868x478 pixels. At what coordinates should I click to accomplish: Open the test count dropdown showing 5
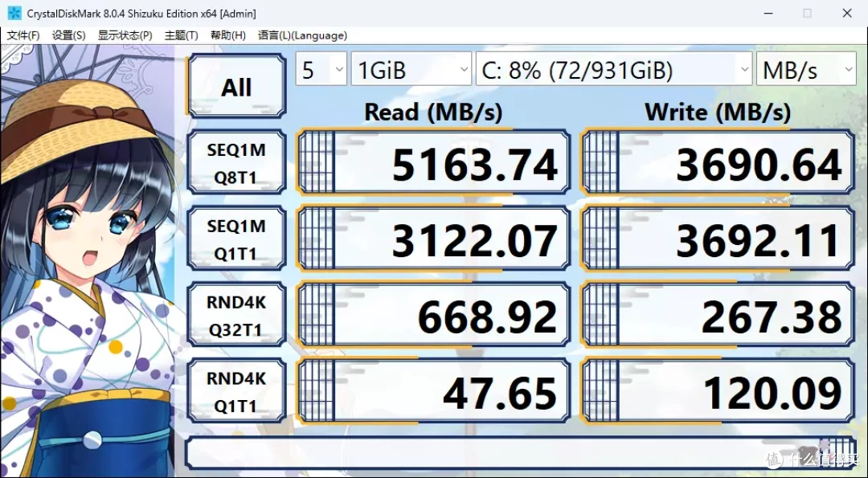point(321,69)
